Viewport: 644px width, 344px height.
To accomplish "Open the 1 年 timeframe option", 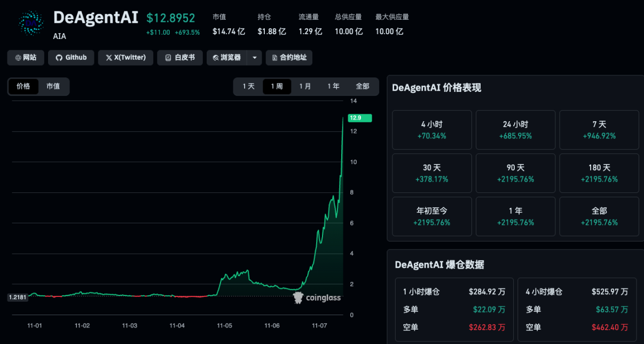I will (x=333, y=86).
